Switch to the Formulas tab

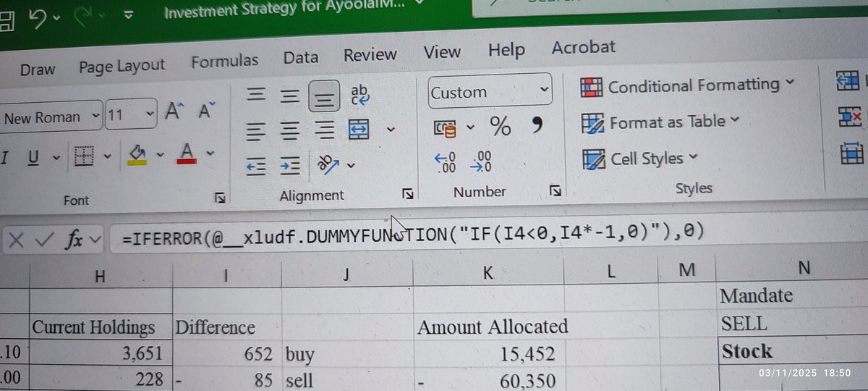tap(224, 62)
